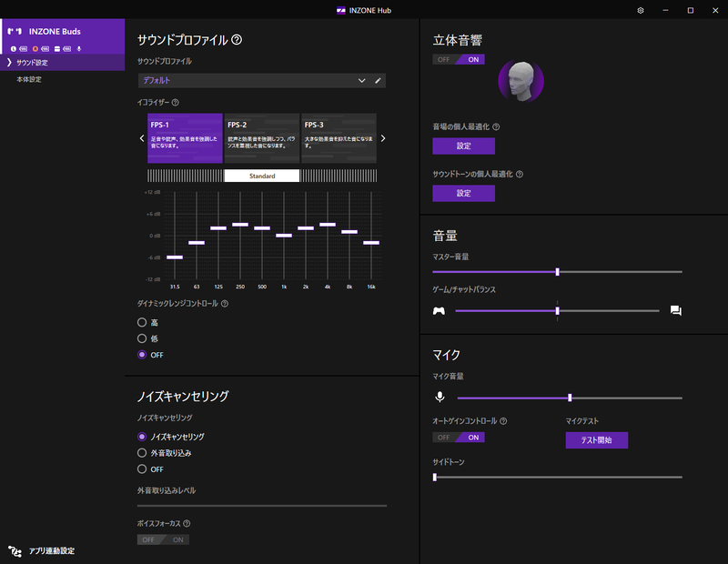Toggle spatial sound ON/OFF switch

(x=459, y=59)
